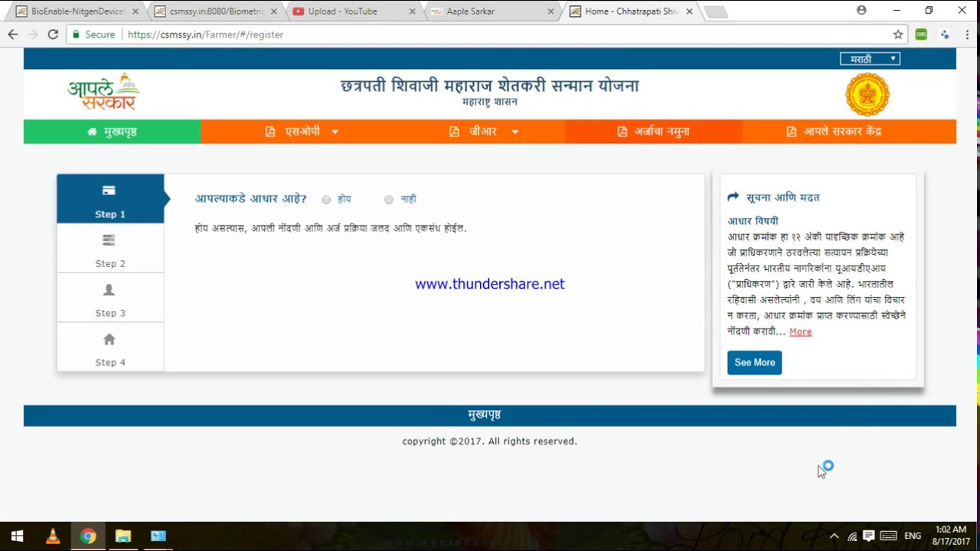Open अर्जाचा नमुना menu item

click(653, 132)
